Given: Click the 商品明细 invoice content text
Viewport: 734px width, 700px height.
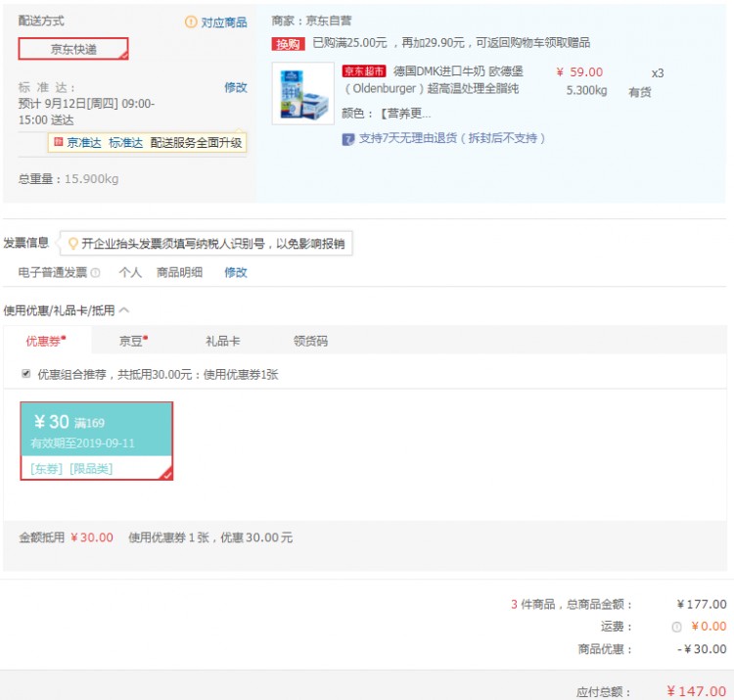Looking at the screenshot, I should point(179,272).
